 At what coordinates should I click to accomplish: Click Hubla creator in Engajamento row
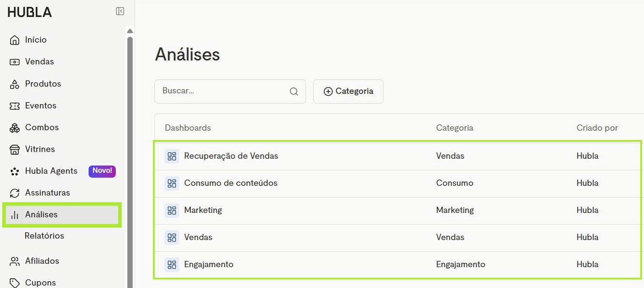pos(587,264)
